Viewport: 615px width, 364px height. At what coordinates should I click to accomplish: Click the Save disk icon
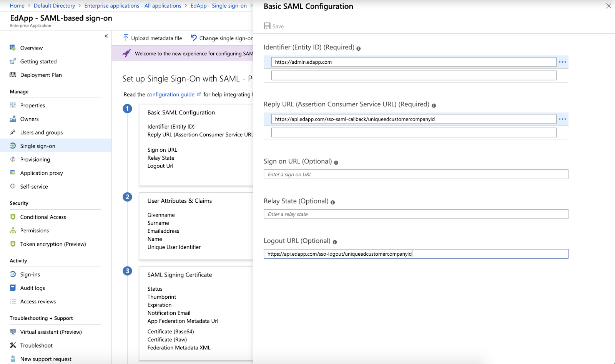(x=267, y=26)
